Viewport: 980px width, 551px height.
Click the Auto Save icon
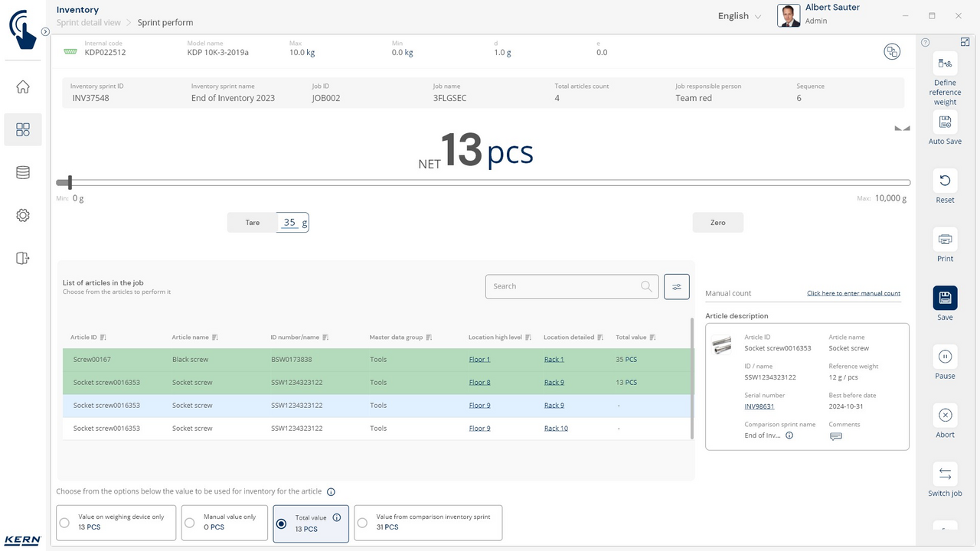pos(945,122)
